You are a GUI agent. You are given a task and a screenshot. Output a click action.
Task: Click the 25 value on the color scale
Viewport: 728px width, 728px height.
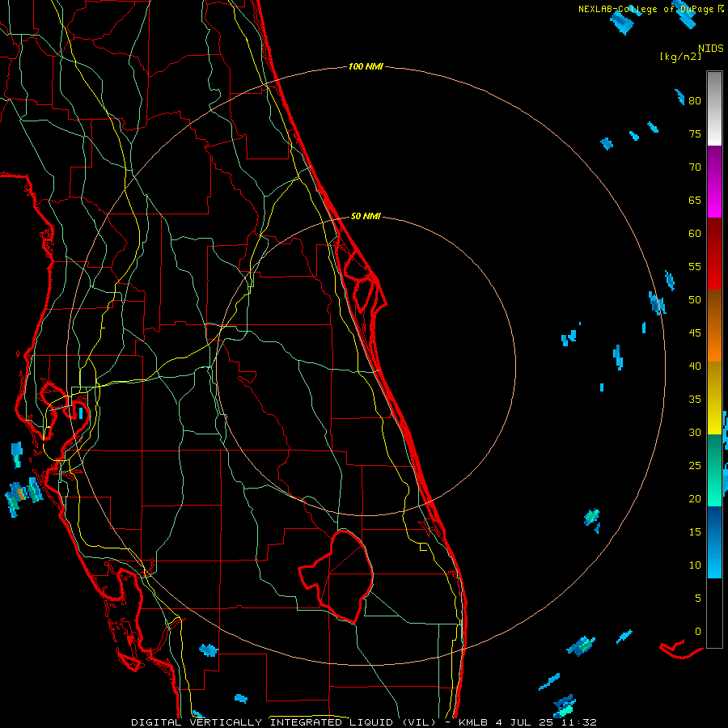[x=695, y=466]
